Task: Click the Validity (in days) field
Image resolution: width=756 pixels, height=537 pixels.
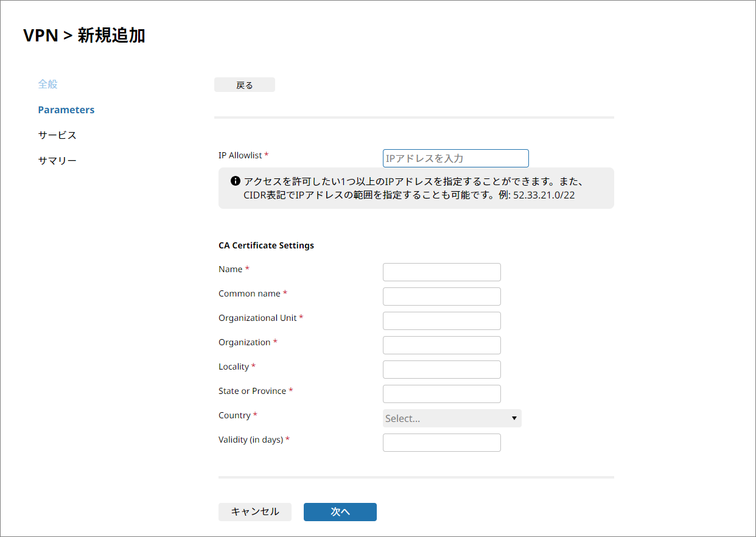Action: coord(441,443)
